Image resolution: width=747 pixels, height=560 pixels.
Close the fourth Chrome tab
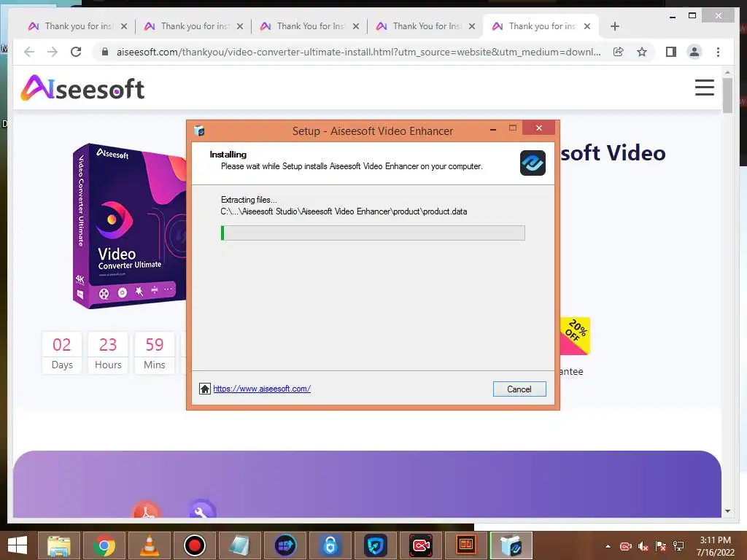(472, 26)
